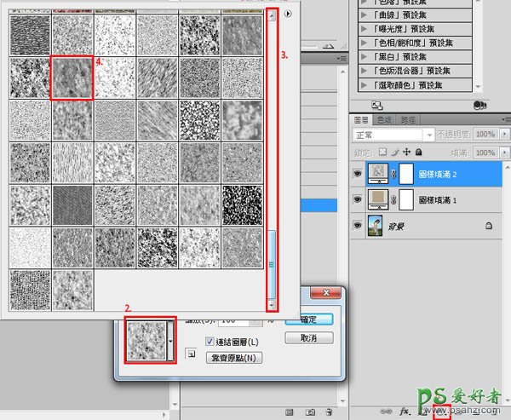Click the delete trash icon in history panel
This screenshot has width=511, height=420.
coord(329,411)
